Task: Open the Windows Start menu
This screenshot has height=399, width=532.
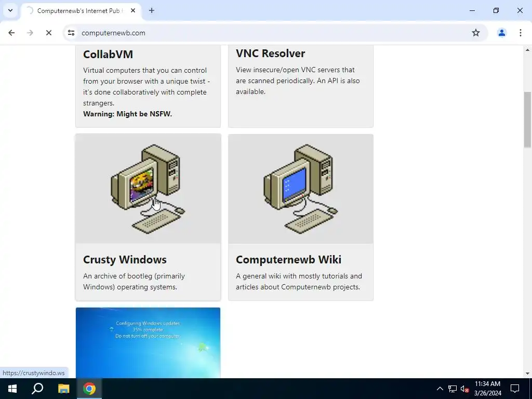Action: tap(12, 389)
